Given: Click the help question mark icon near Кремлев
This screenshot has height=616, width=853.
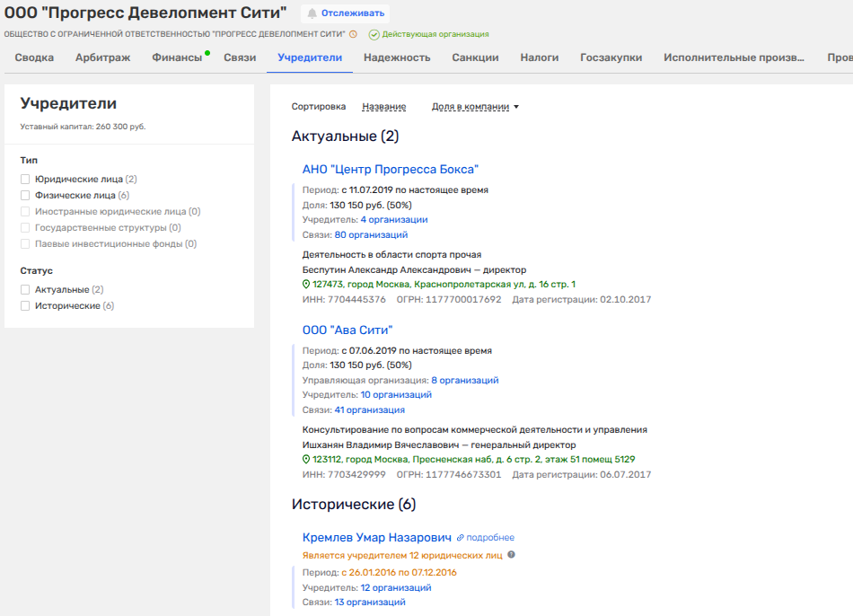Looking at the screenshot, I should [512, 555].
